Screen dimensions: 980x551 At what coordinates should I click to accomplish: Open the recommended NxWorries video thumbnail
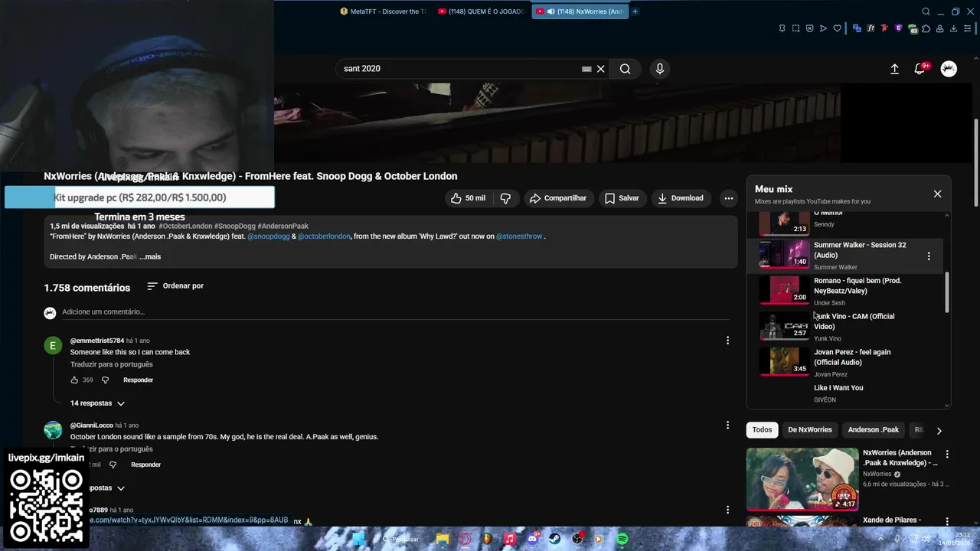[x=802, y=479]
